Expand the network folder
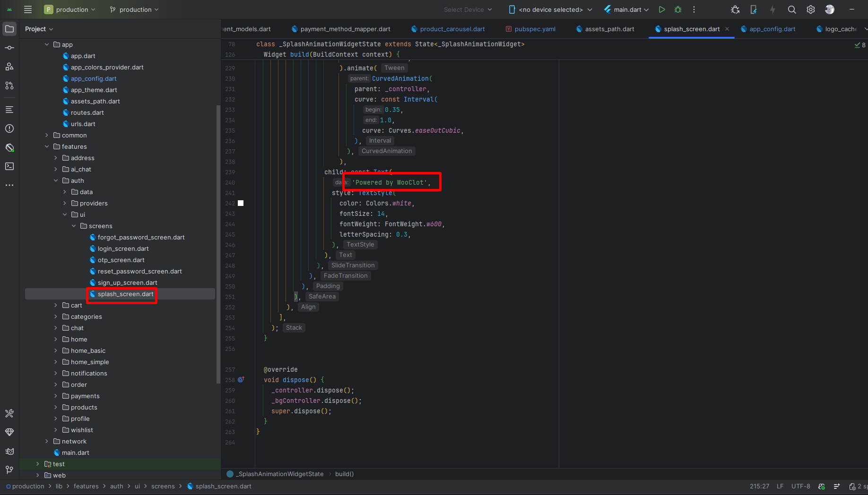 click(x=47, y=442)
